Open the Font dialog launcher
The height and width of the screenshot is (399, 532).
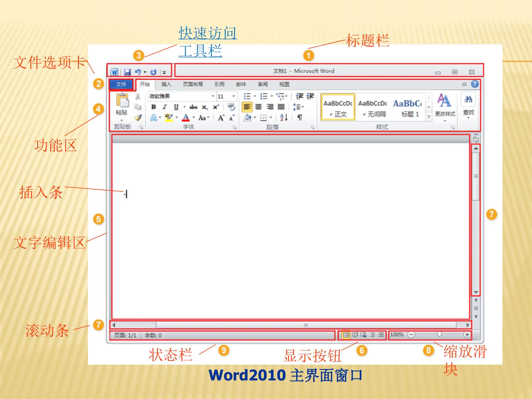click(235, 127)
